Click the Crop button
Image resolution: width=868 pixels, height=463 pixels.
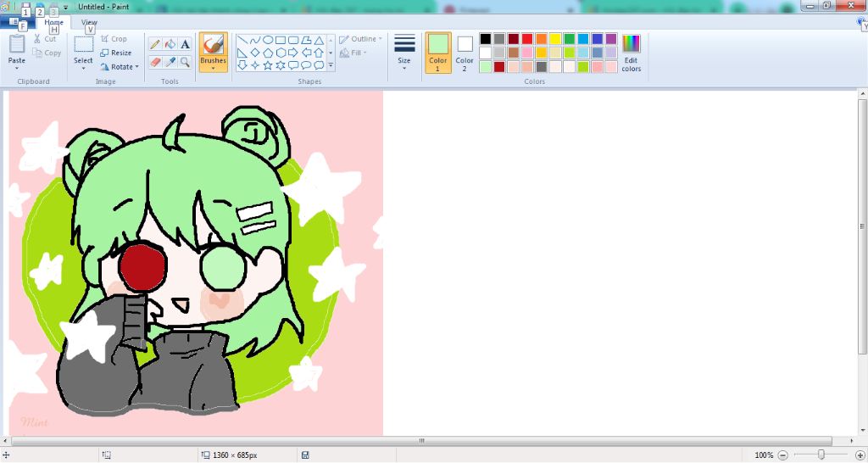click(114, 39)
